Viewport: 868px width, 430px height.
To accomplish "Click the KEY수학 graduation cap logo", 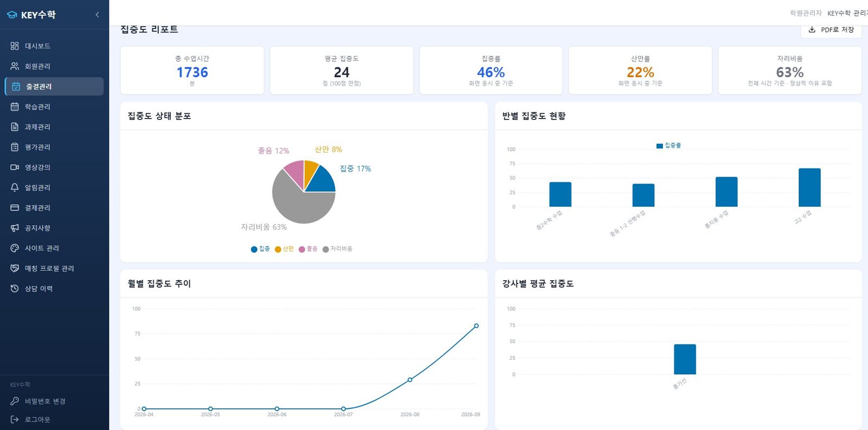I will (12, 15).
